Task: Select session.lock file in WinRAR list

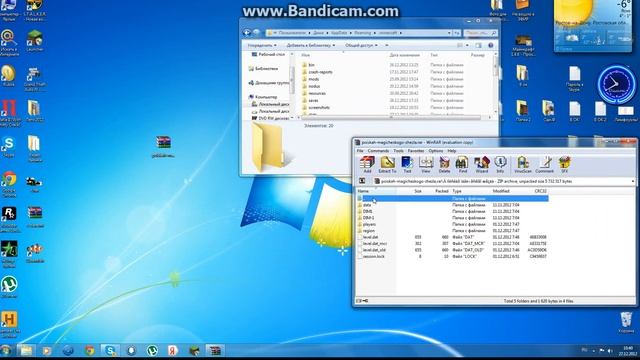Action: click(373, 256)
